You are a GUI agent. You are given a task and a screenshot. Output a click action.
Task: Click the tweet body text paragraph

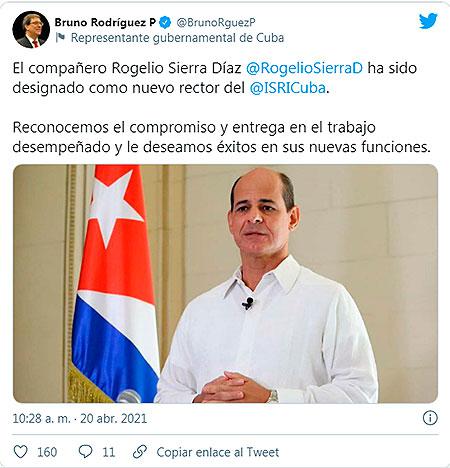tap(221, 107)
